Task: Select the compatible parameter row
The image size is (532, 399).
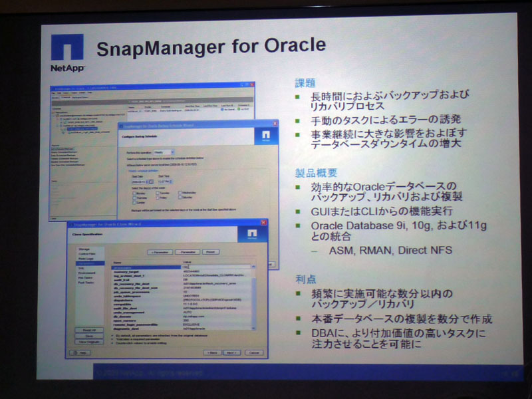Action: [x=182, y=304]
